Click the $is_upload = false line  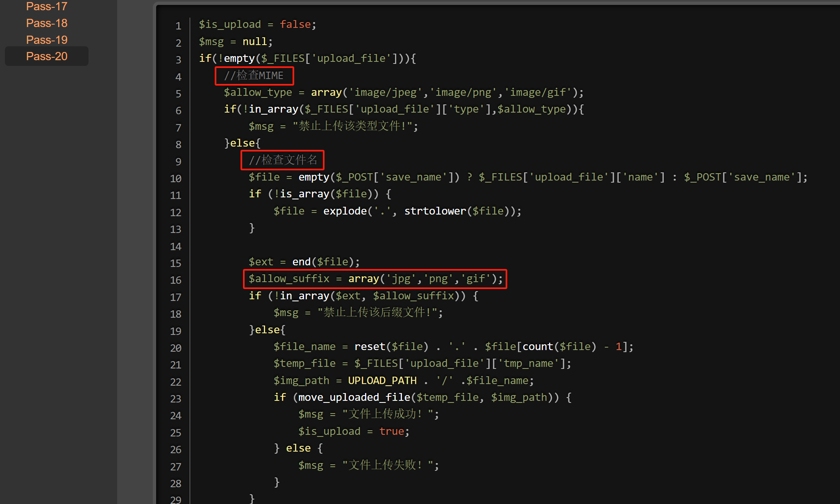[x=257, y=25]
